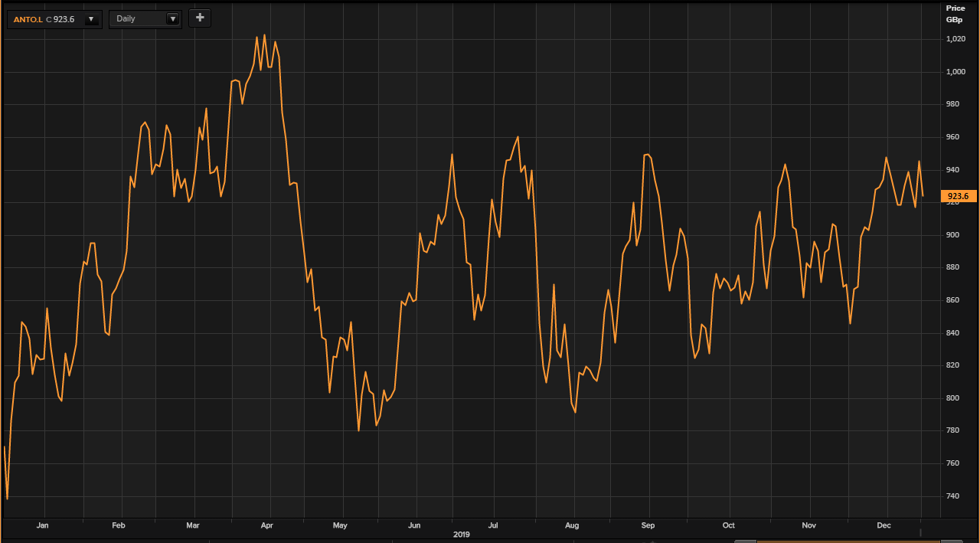This screenshot has width=980, height=543.
Task: Select the 860 price axis value
Action: coord(953,300)
